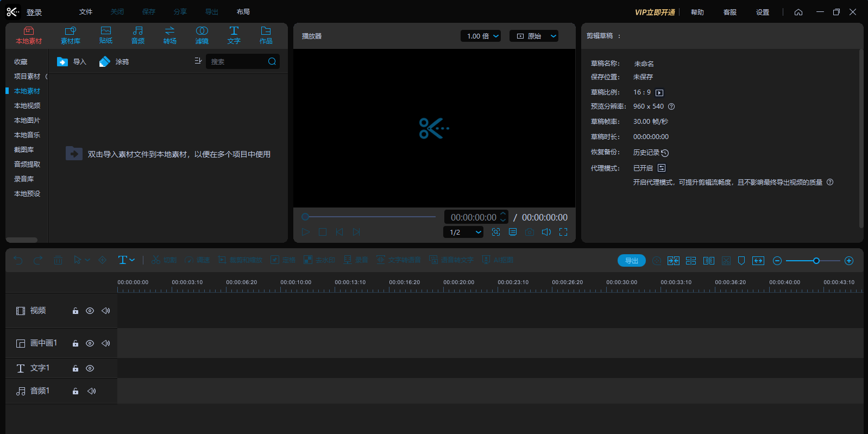
Task: Click the play button in the player
Action: 306,232
